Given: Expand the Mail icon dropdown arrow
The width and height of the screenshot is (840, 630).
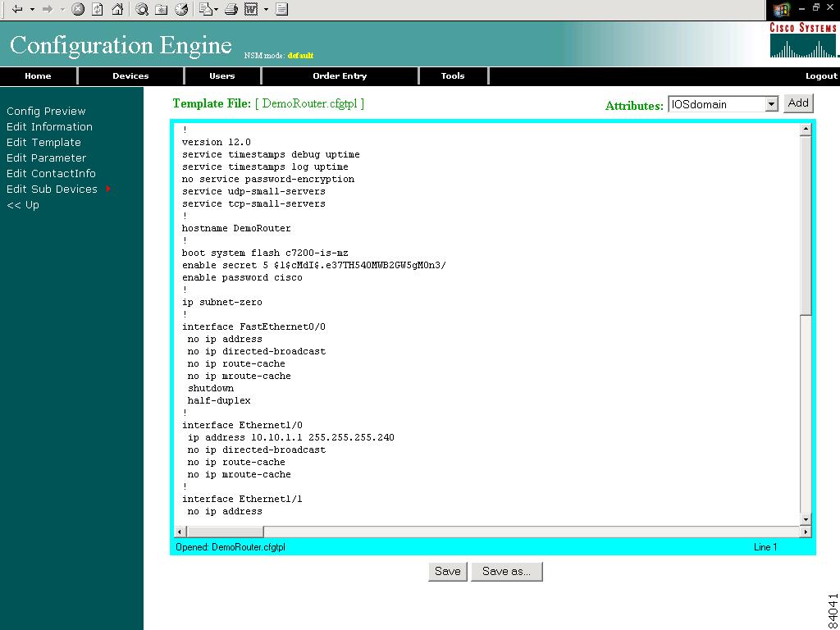Looking at the screenshot, I should (x=216, y=10).
